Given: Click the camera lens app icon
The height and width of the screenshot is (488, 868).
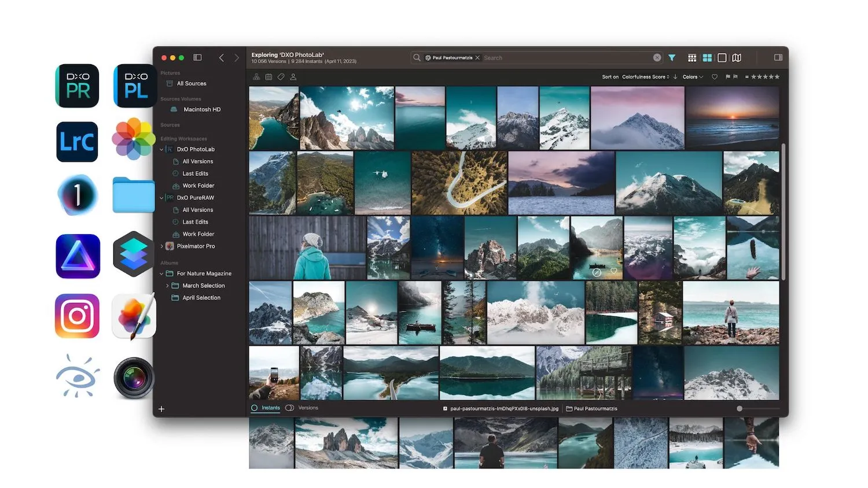Looking at the screenshot, I should [134, 378].
